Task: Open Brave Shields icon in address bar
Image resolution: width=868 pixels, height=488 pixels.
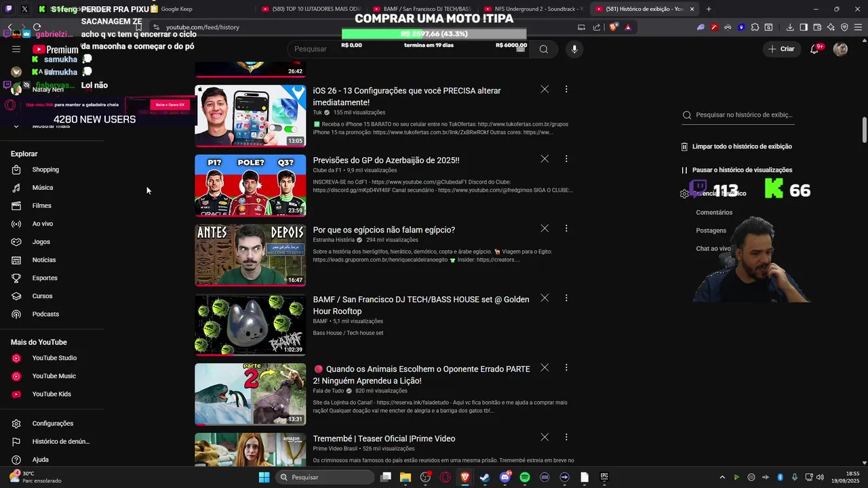Action: tap(614, 27)
